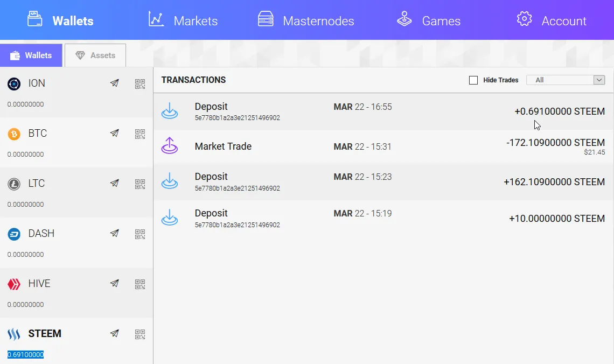
Task: Click the Market Trade transaction label
Action: [x=223, y=146]
